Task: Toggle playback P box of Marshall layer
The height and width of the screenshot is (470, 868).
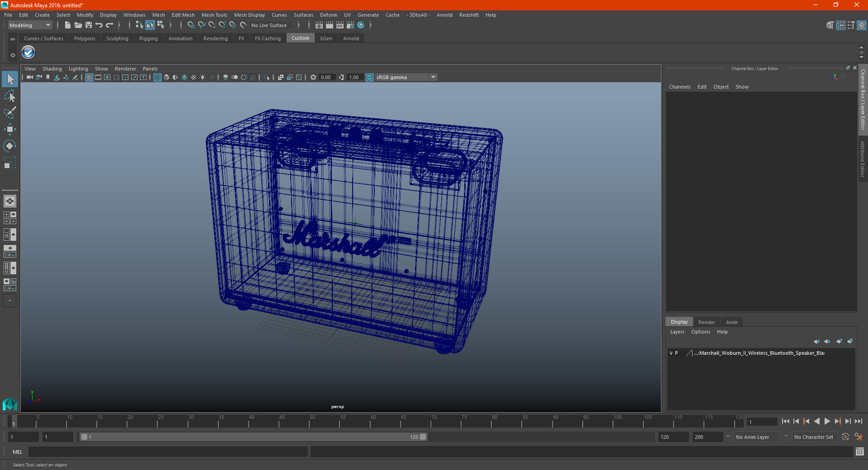Action: [x=676, y=353]
